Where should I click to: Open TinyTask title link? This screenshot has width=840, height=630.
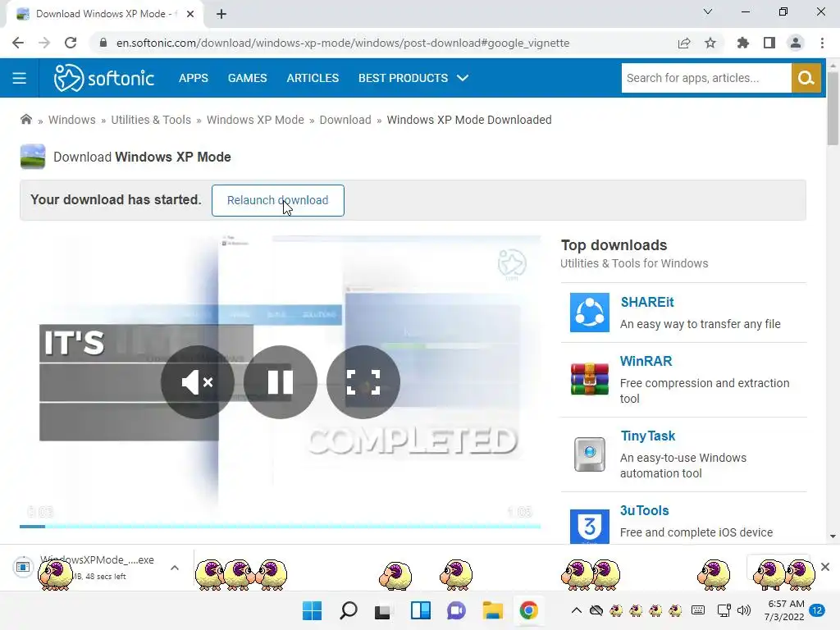(648, 436)
